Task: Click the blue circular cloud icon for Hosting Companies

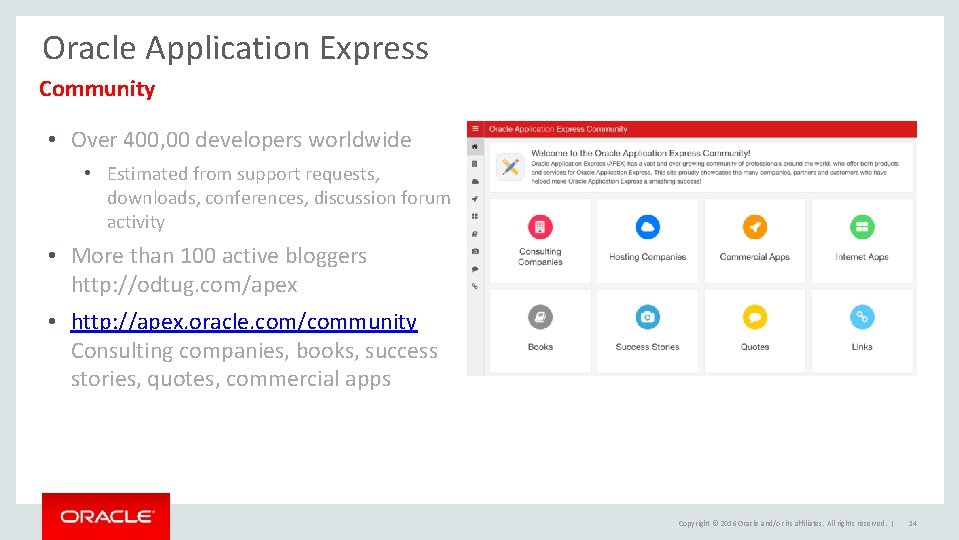Action: click(648, 227)
